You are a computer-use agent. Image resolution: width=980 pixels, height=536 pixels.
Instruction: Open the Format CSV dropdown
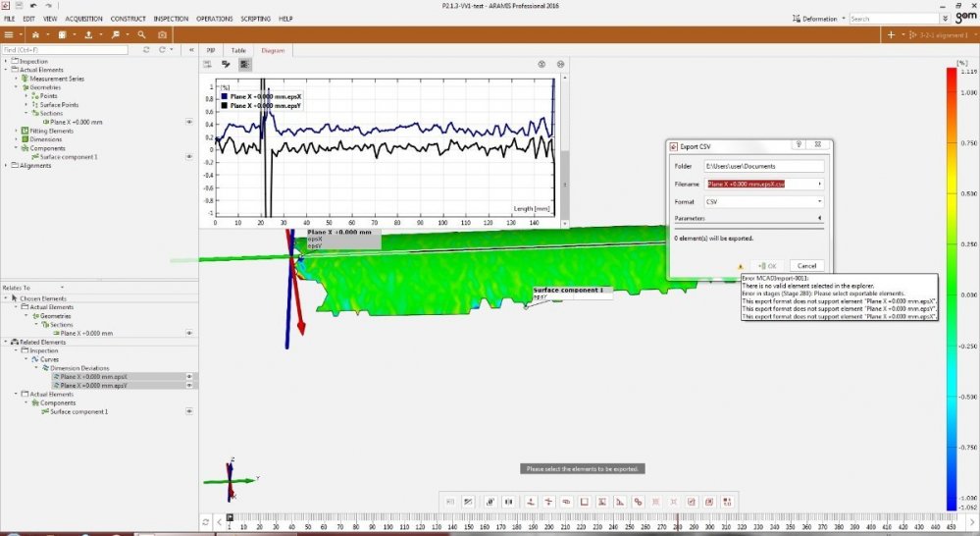(763, 201)
